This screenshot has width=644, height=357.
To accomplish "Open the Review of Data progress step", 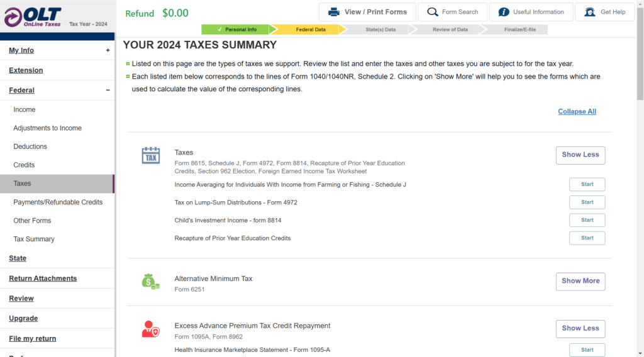I will (449, 30).
